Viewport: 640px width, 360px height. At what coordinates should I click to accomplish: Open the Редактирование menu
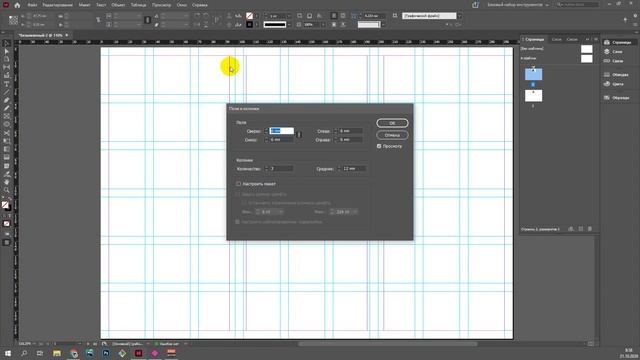[58, 5]
